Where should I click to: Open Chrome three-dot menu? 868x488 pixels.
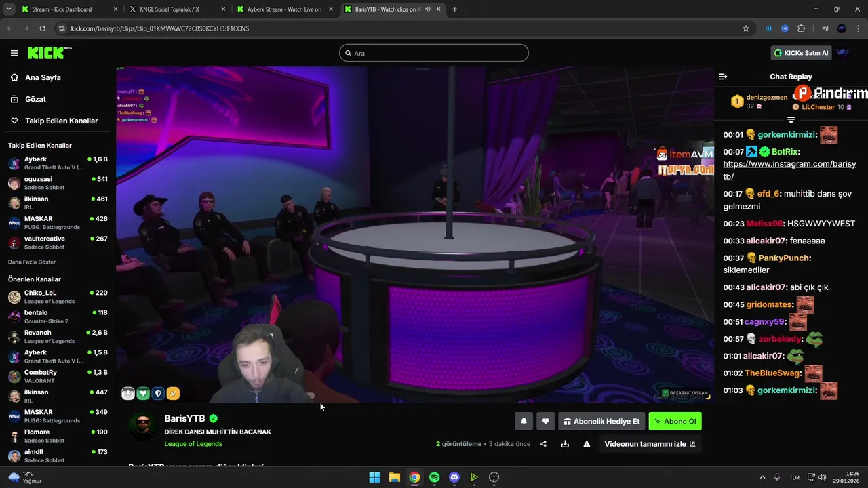pyautogui.click(x=858, y=28)
